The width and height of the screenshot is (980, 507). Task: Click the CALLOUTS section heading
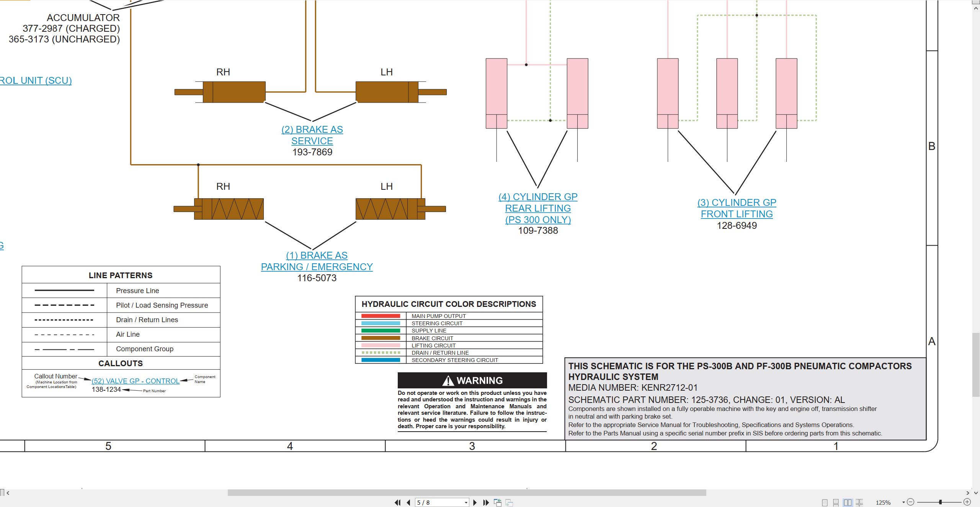pyautogui.click(x=121, y=364)
